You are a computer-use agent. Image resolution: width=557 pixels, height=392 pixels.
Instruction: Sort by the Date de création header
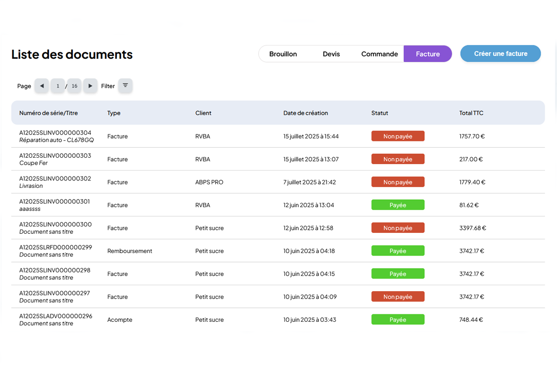tap(305, 113)
